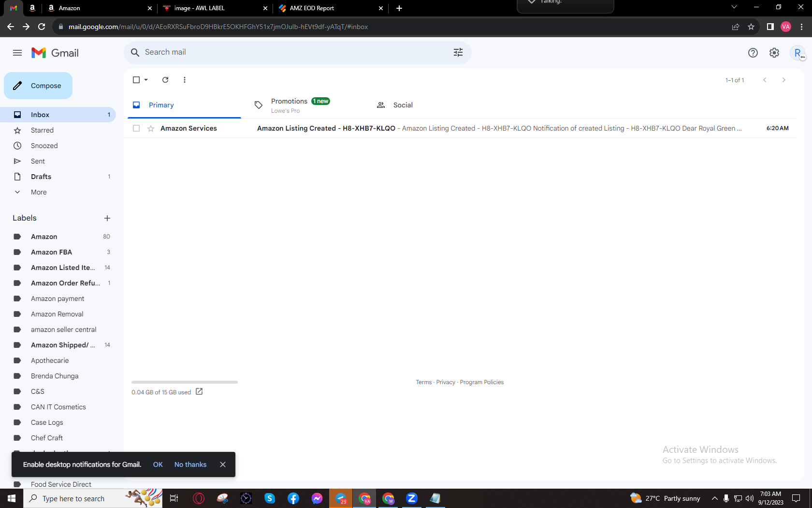Open the Inbox folder
The width and height of the screenshot is (812, 508).
tap(58, 115)
